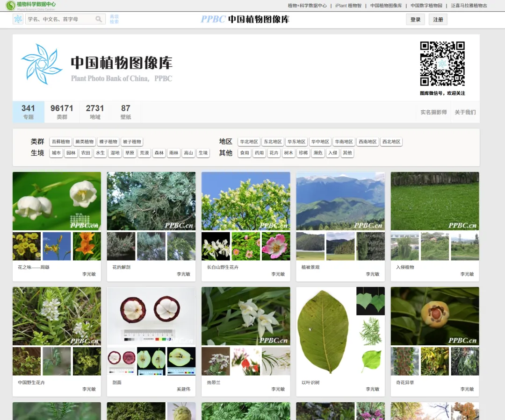
Task: Filter by 华中地区 region tag
Action: [320, 142]
